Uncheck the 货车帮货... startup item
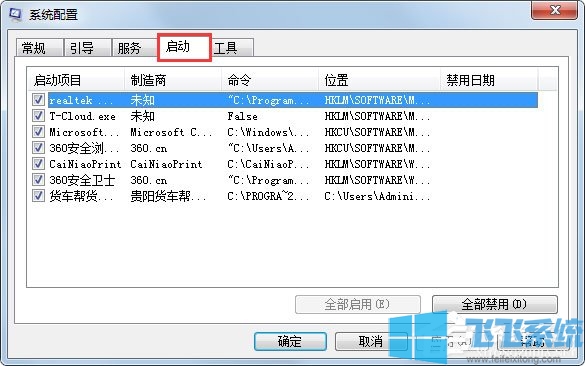The width and height of the screenshot is (585, 366). 38,196
